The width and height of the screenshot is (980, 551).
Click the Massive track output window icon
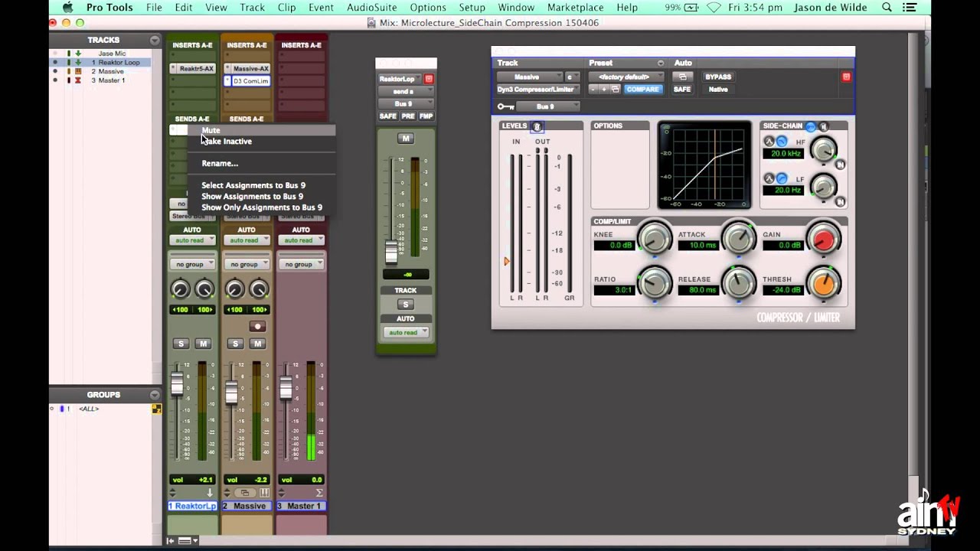(246, 493)
